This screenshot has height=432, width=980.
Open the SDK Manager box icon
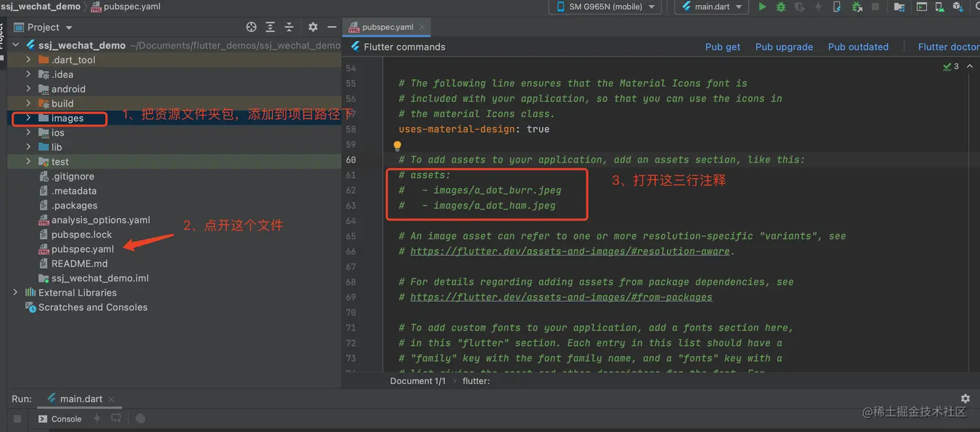959,6
